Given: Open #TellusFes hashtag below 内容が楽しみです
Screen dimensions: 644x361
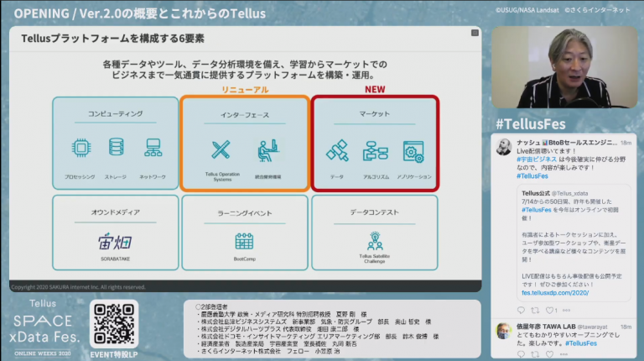Looking at the screenshot, I should 532,176.
